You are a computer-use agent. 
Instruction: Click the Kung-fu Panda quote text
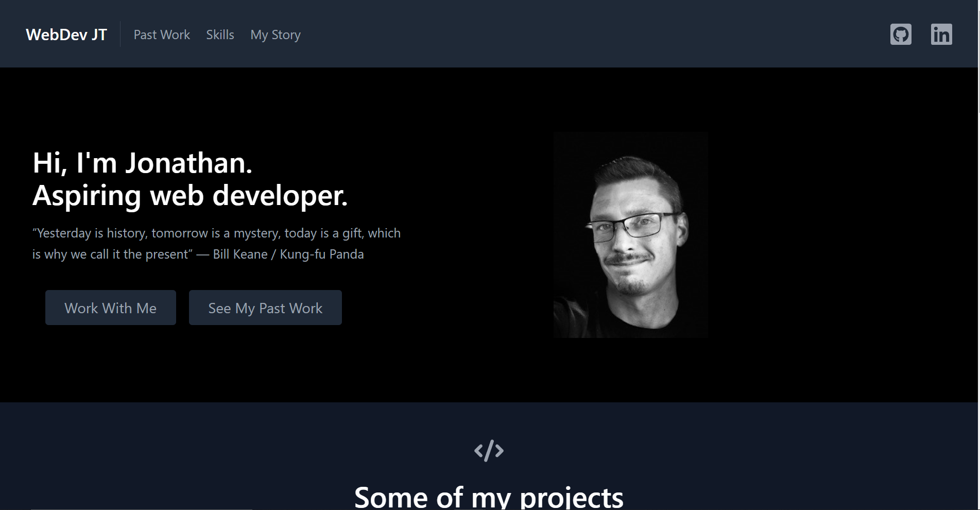(216, 243)
